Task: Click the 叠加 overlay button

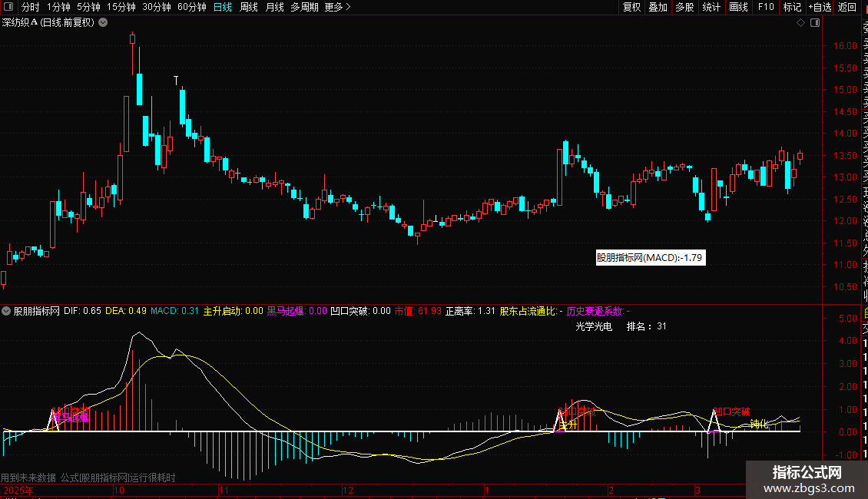Action: click(658, 7)
